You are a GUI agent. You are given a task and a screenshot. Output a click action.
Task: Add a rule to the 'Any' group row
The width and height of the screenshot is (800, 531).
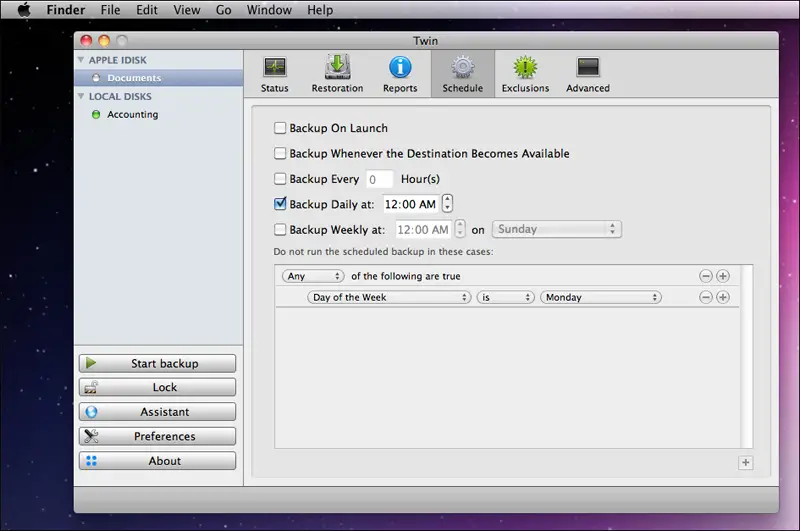(x=722, y=276)
